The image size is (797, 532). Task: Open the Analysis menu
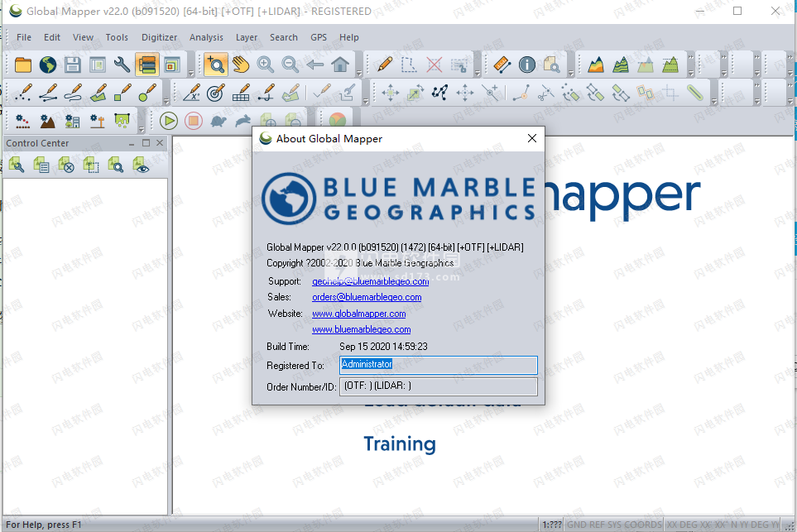(206, 37)
